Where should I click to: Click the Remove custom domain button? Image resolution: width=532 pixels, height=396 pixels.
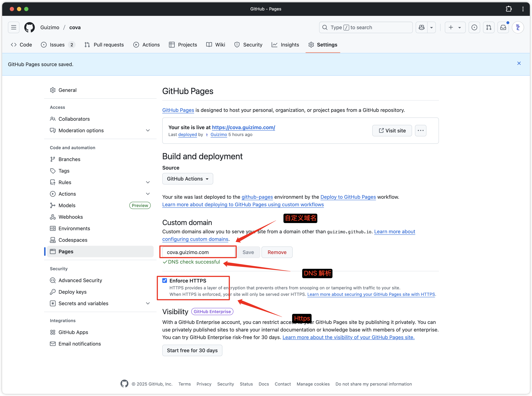tap(277, 252)
